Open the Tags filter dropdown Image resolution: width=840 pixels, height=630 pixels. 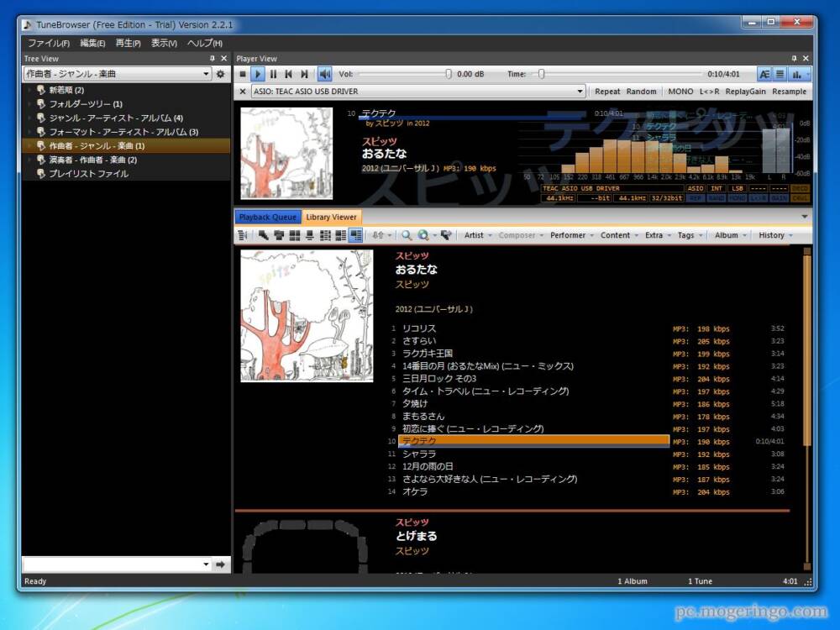click(x=690, y=235)
